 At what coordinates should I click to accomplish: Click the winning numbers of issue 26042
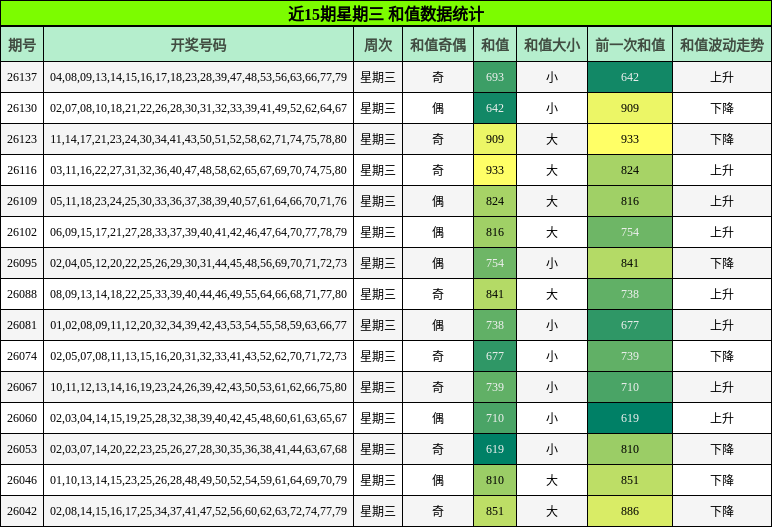click(198, 511)
